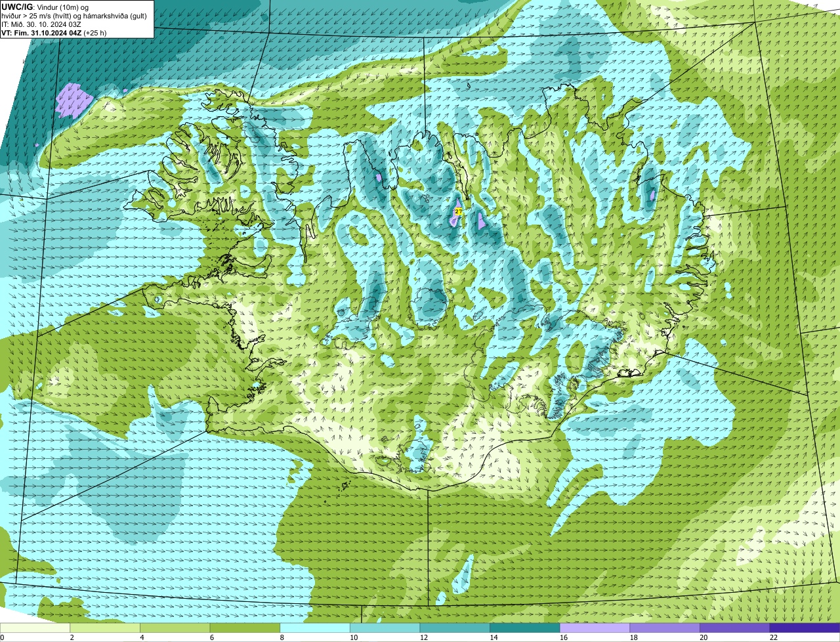Click the legend value label '10'
The image size is (840, 642).
(x=354, y=637)
